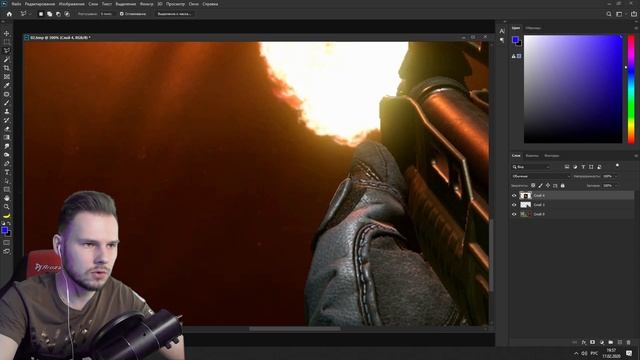Open the blend mode dropdown Обычные
The image size is (640, 360).
pyautogui.click(x=540, y=176)
